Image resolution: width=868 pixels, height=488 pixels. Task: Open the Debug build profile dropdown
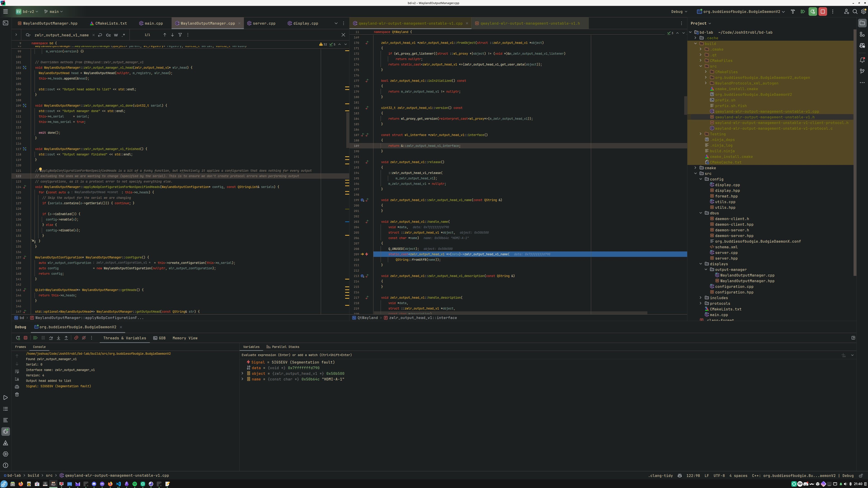[679, 12]
